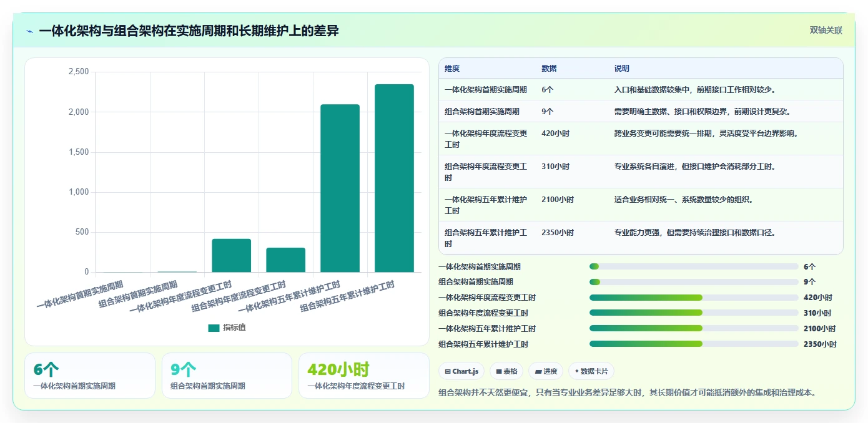Toggle the 指标值 legend label
The height and width of the screenshot is (423, 868).
[235, 328]
